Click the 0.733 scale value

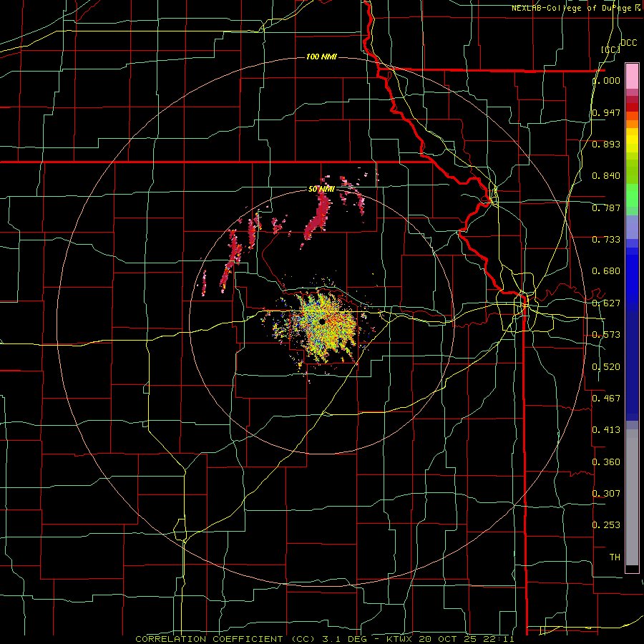point(606,240)
